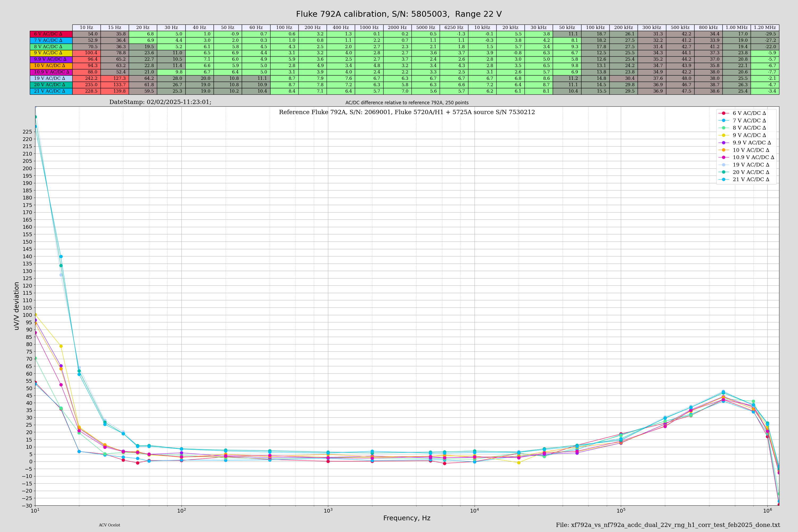Select the '6250 Hz' column header
Viewport: 798px width, 532px height.
pos(454,27)
